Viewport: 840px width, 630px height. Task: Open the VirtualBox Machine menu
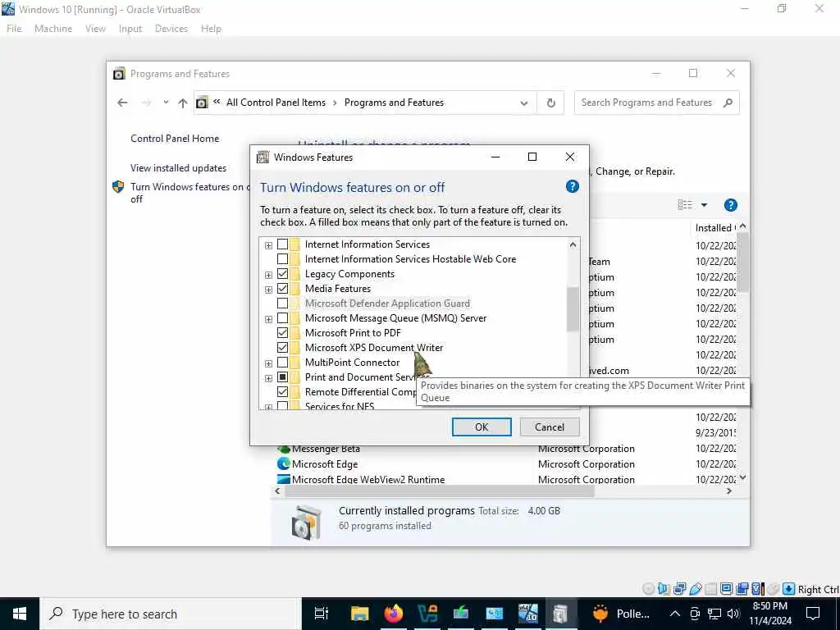click(x=53, y=29)
